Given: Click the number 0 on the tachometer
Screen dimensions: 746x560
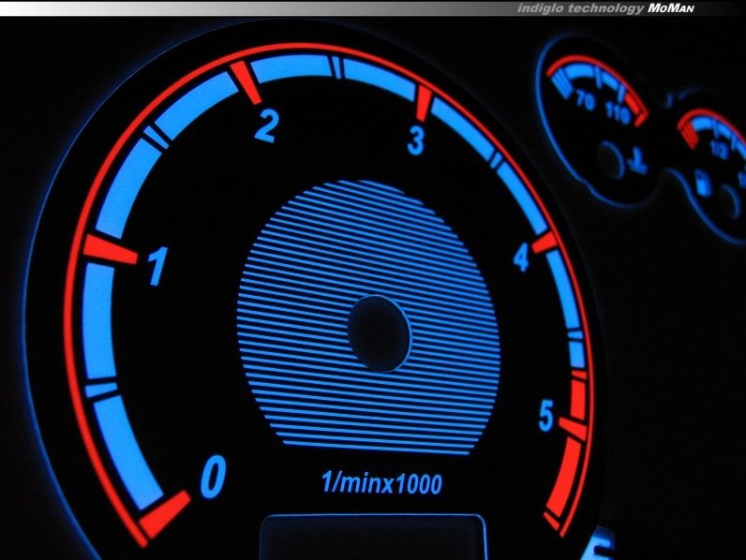Looking at the screenshot, I should [213, 479].
